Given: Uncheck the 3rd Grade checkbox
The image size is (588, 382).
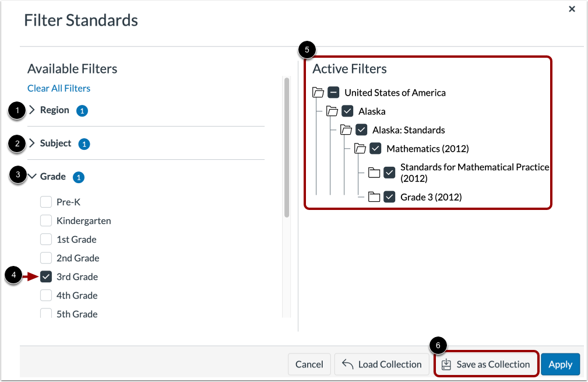Looking at the screenshot, I should [46, 276].
